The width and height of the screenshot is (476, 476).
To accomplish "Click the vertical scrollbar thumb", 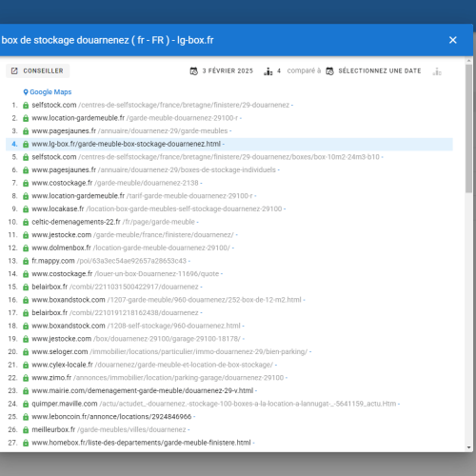I will [x=468, y=129].
